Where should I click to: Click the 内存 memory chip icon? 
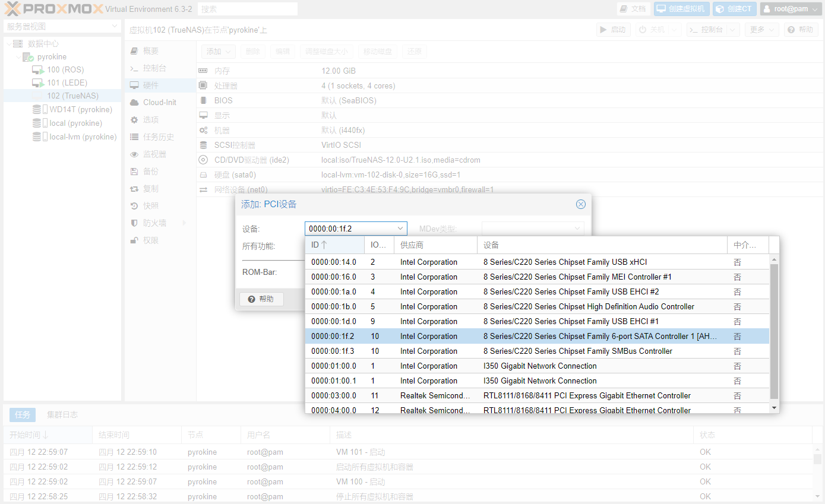coord(203,71)
